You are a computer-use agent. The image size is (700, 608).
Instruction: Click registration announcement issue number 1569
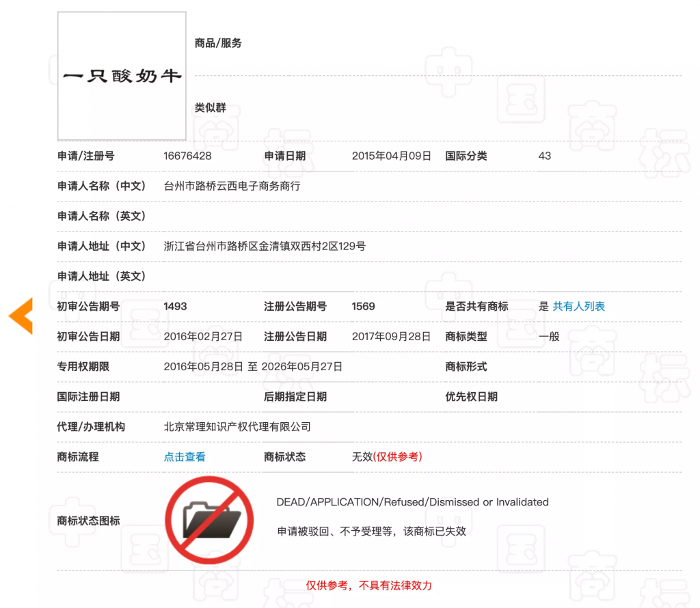(364, 307)
